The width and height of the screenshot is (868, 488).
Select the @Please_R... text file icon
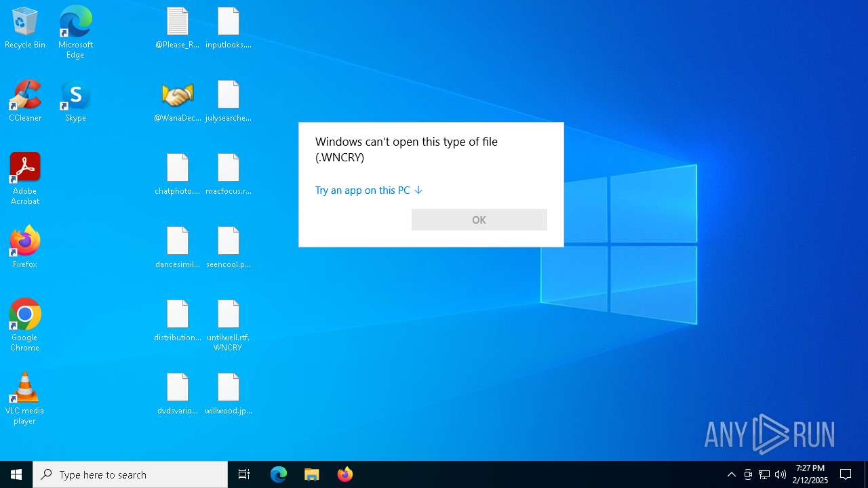[178, 28]
